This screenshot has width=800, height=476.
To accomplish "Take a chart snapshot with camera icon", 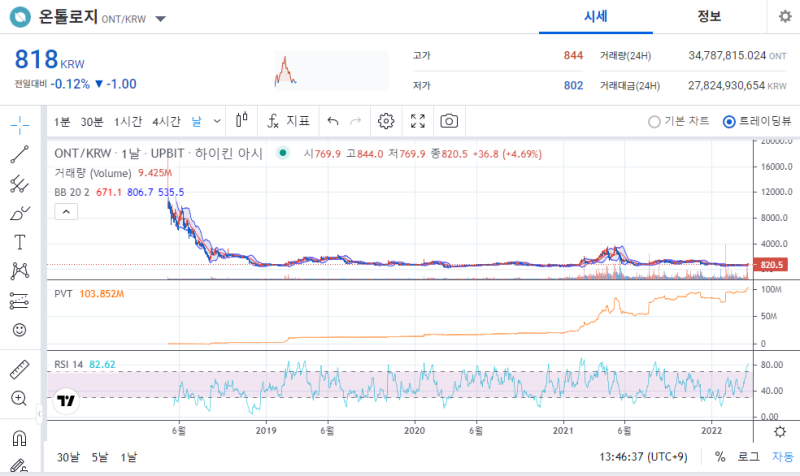I will click(x=449, y=121).
